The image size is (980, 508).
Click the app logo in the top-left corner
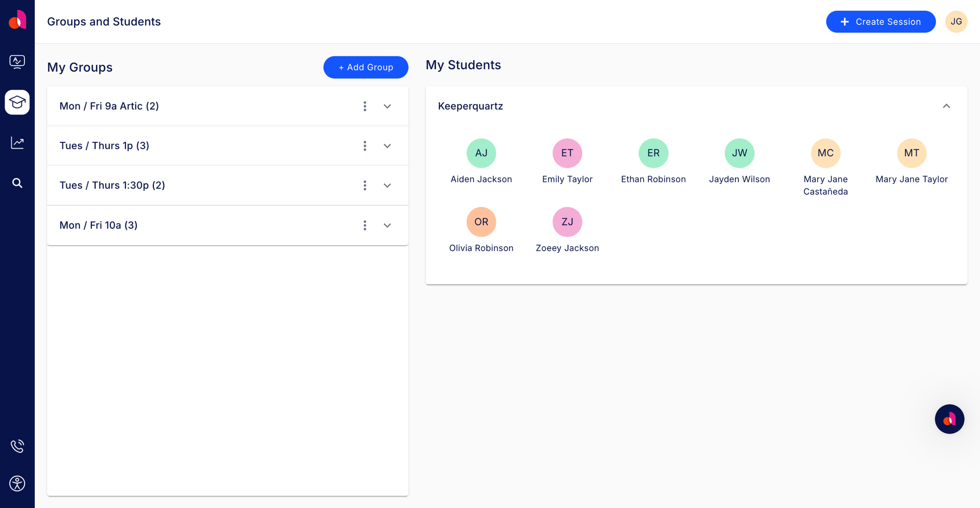coord(17,20)
